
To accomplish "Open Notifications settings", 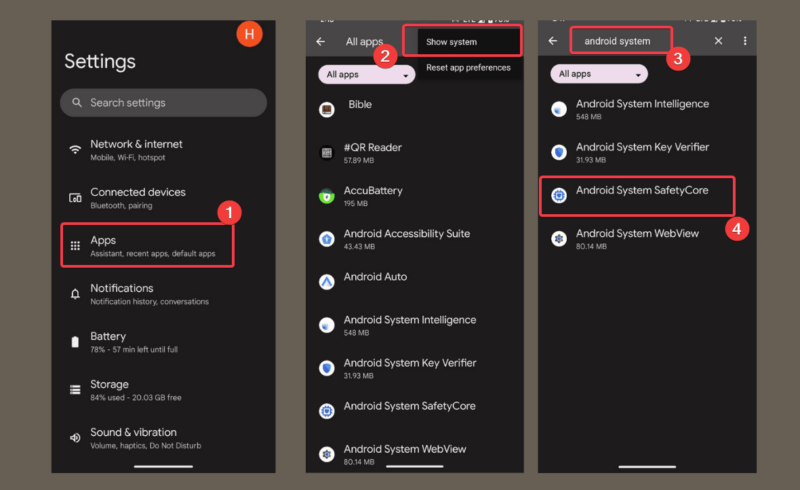I will coord(163,294).
